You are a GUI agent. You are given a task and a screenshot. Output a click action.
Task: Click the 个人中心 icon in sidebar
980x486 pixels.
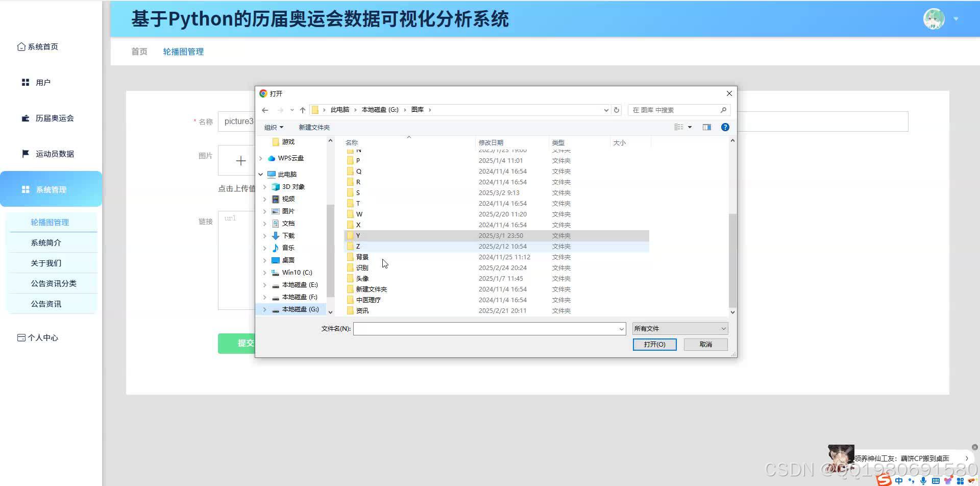(x=21, y=337)
